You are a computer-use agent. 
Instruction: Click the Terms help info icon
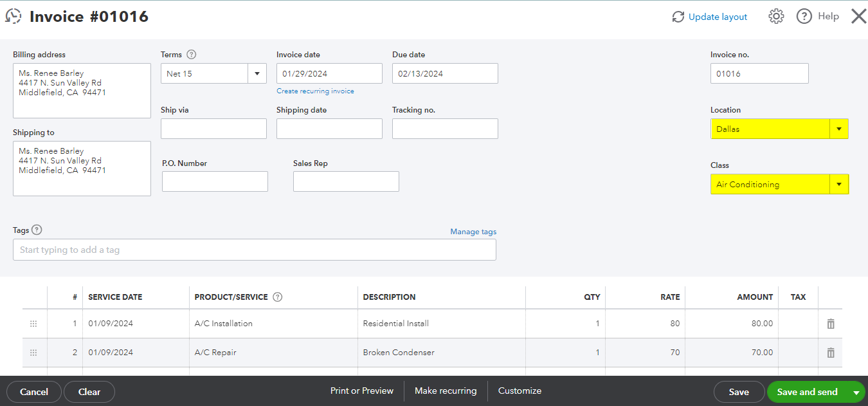pos(191,55)
